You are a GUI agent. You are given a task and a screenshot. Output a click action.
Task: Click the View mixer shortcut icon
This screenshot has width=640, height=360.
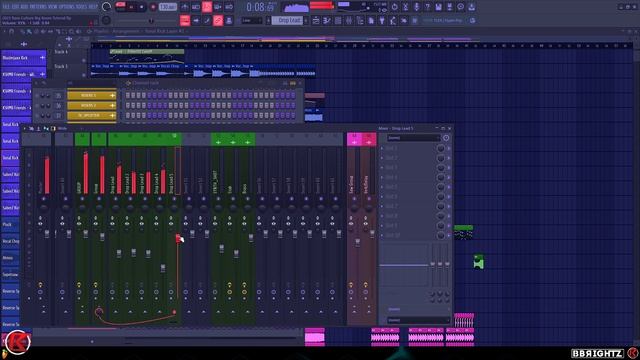tap(349, 20)
